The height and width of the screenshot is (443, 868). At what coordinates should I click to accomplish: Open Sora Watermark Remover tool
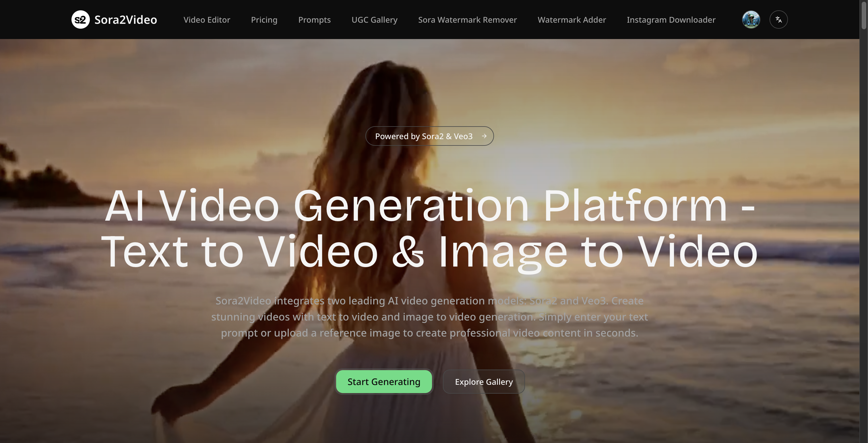(x=467, y=20)
